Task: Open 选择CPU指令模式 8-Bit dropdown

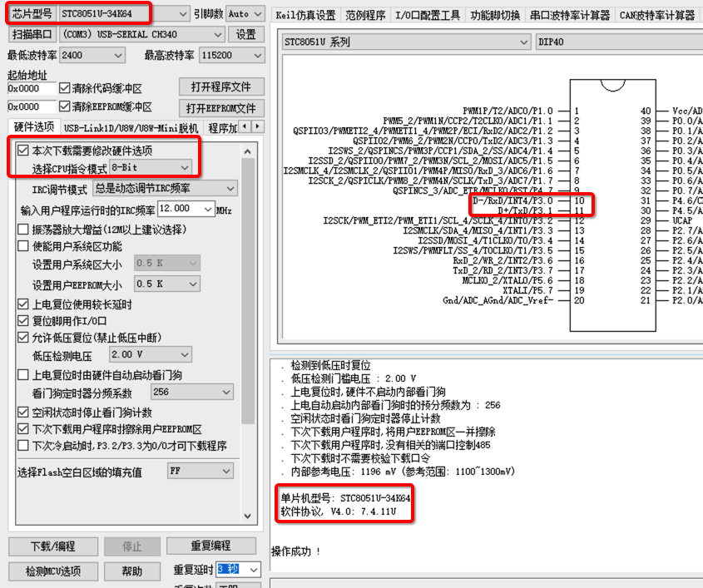Action: pyautogui.click(x=151, y=168)
